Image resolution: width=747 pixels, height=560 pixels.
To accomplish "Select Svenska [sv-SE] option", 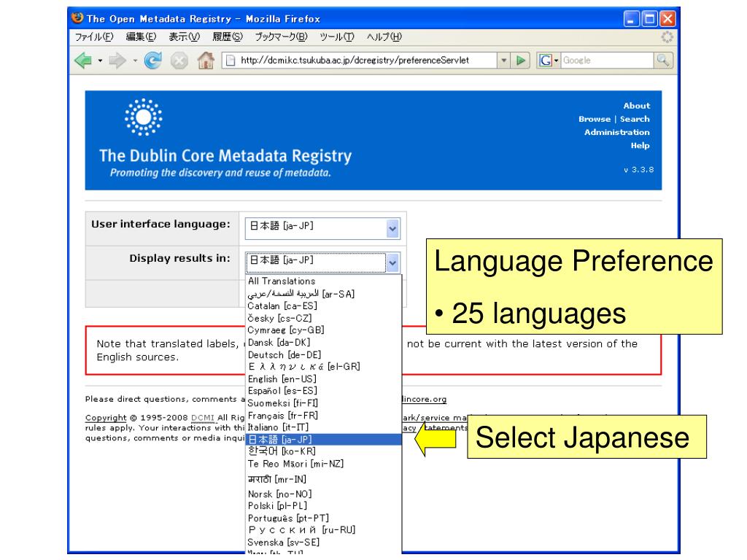I will click(x=323, y=542).
